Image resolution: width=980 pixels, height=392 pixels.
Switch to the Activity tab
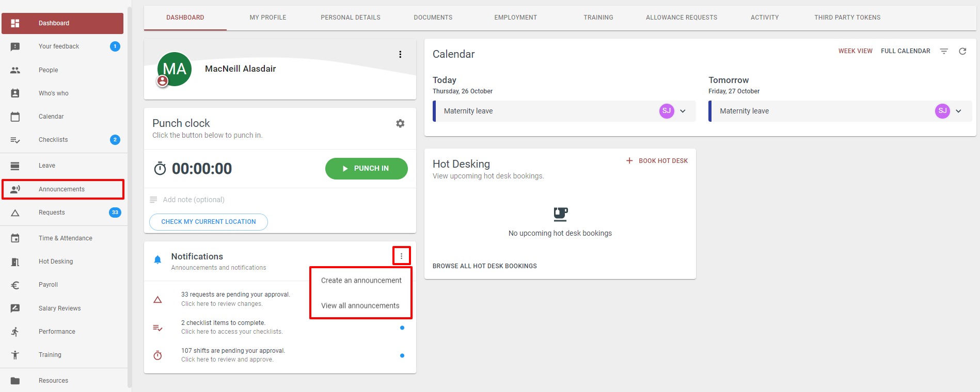click(x=765, y=18)
